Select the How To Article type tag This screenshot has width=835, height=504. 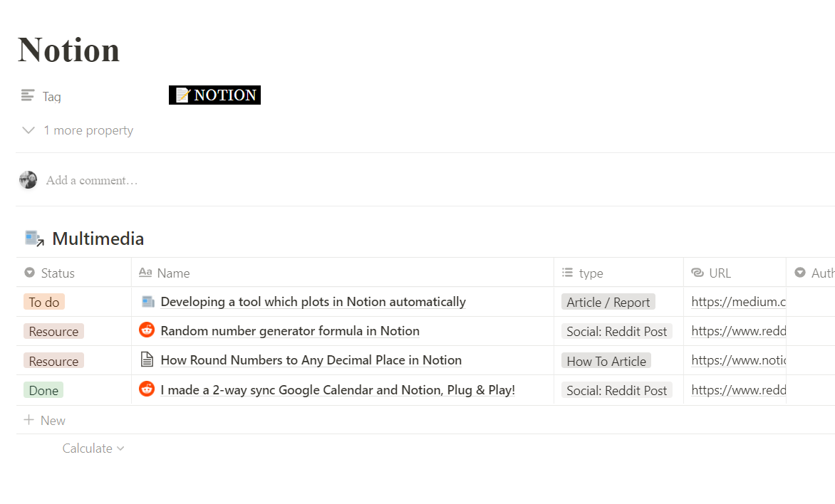click(x=606, y=361)
